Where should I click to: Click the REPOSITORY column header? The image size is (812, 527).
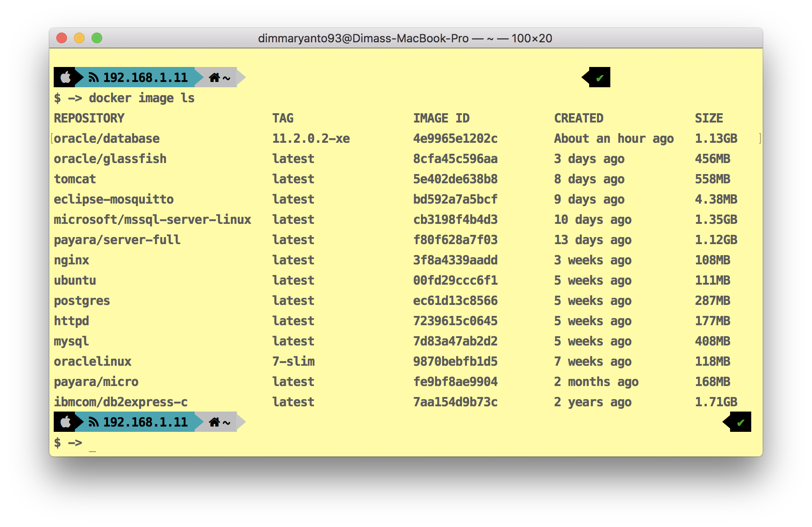(x=89, y=118)
